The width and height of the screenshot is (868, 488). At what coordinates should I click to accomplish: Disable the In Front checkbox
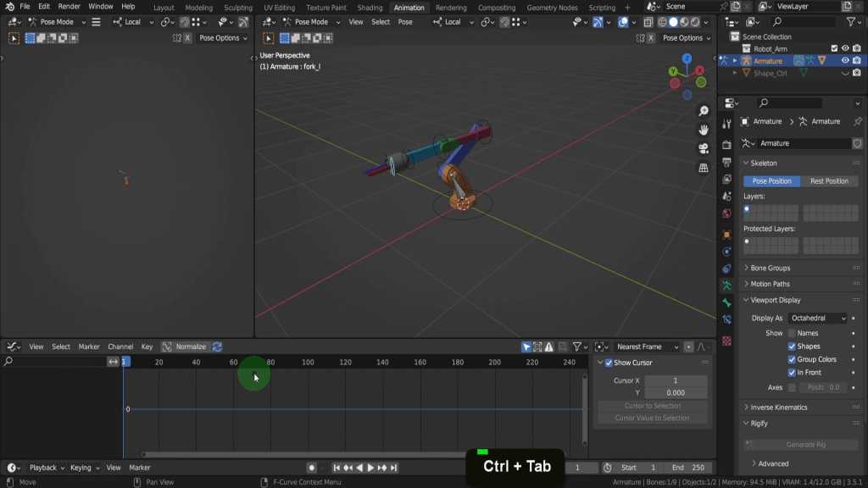792,372
